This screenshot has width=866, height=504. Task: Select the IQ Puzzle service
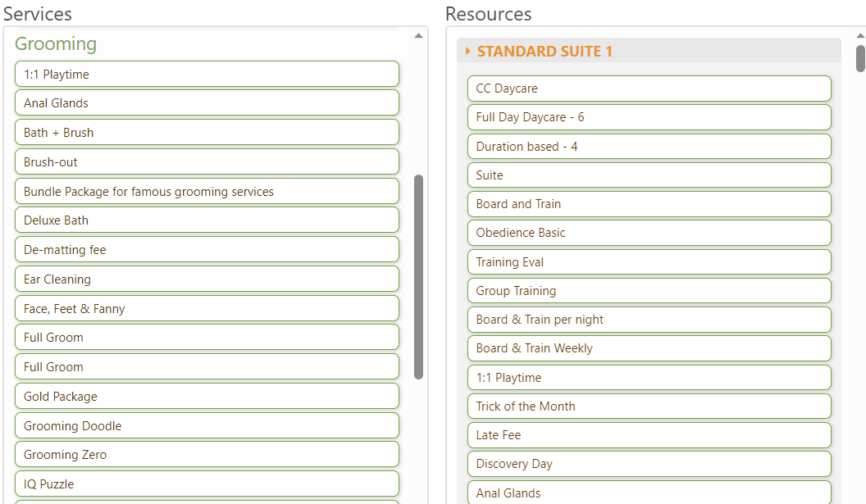(x=207, y=484)
